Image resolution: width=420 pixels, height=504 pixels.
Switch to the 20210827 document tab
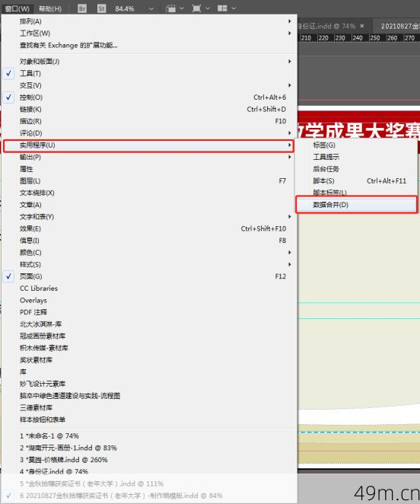click(400, 26)
